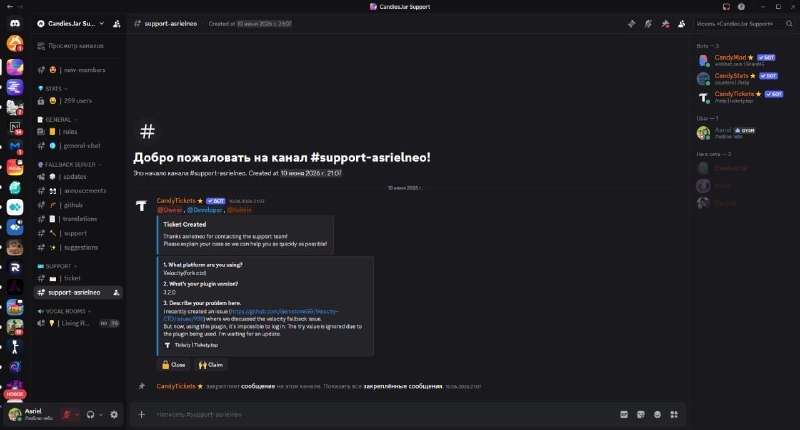Viewport: 800px width, 430px height.
Task: Click the @Developer role mention
Action: click(x=205, y=210)
